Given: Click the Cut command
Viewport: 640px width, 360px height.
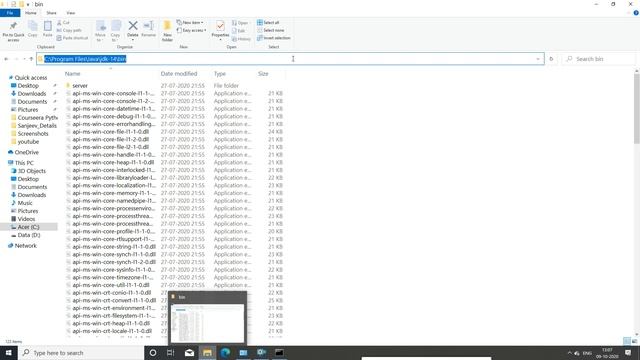Looking at the screenshot, I should coord(63,22).
